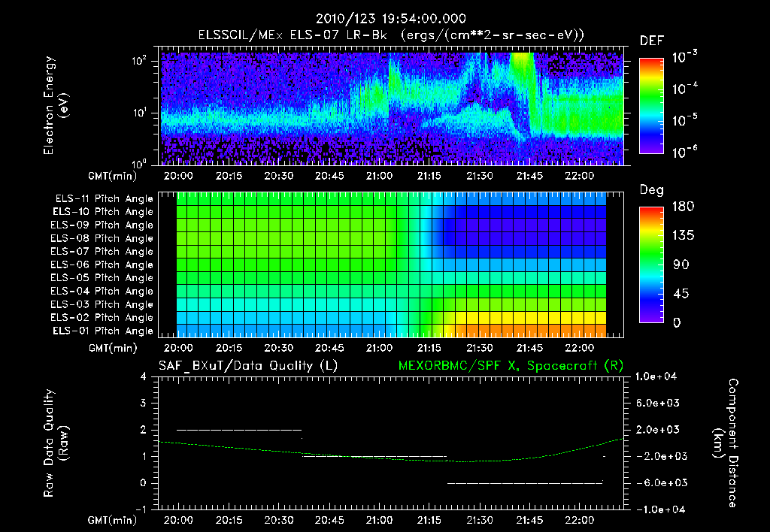Click the ELS-04 Pitch Angle row label
Image resolution: width=770 pixels, height=532 pixels.
102,291
